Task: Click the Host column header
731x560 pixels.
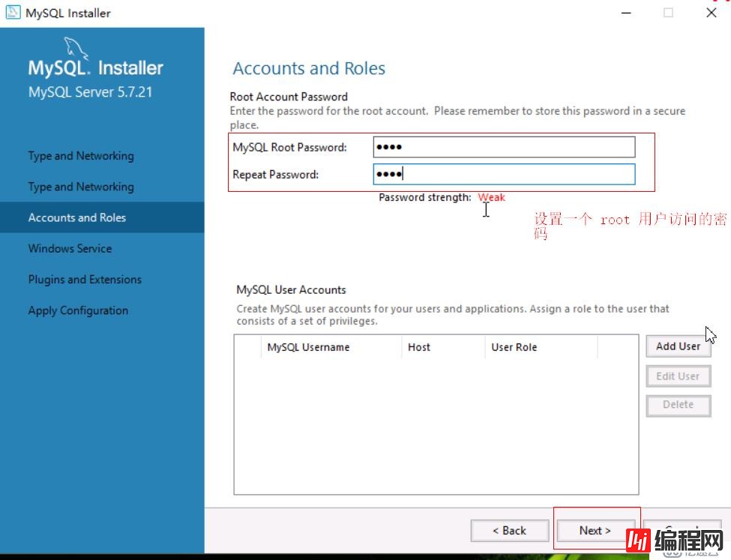Action: pos(419,347)
